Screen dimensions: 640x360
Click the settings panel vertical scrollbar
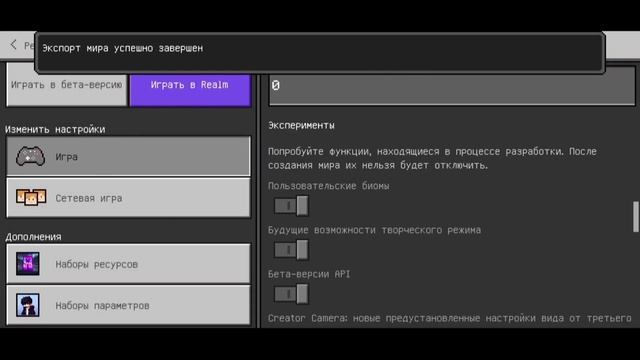click(x=636, y=216)
